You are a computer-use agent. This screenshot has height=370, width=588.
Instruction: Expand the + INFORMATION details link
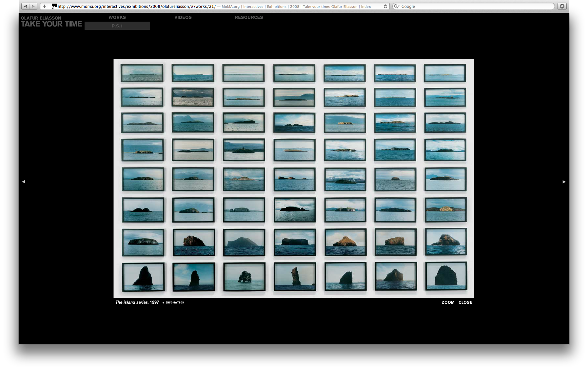pos(173,302)
